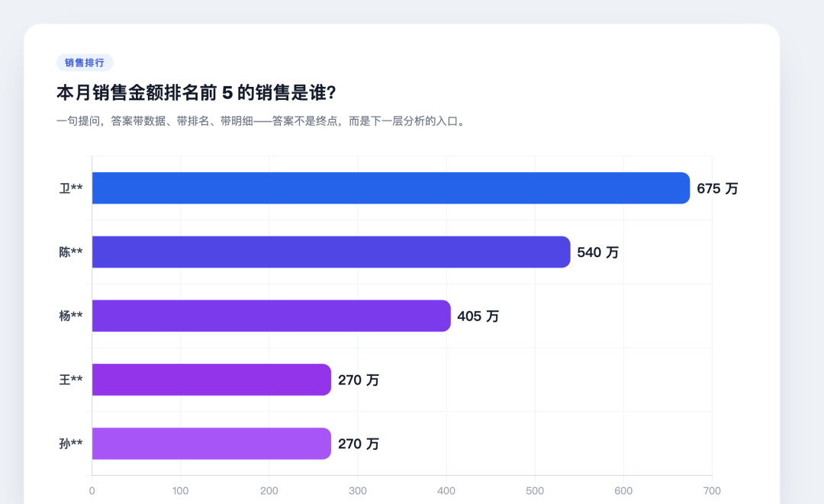
Task: Select the 陈** indigo bar
Action: click(331, 252)
